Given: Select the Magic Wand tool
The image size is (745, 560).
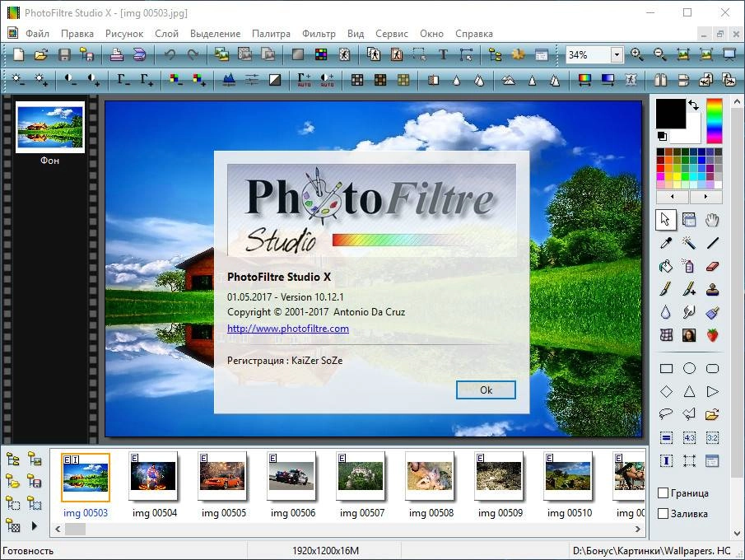Looking at the screenshot, I should 689,243.
